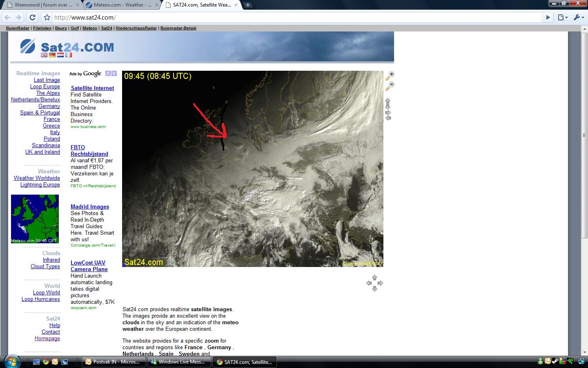View The Alpes satellite region
This screenshot has height=368, width=588.
(48, 93)
